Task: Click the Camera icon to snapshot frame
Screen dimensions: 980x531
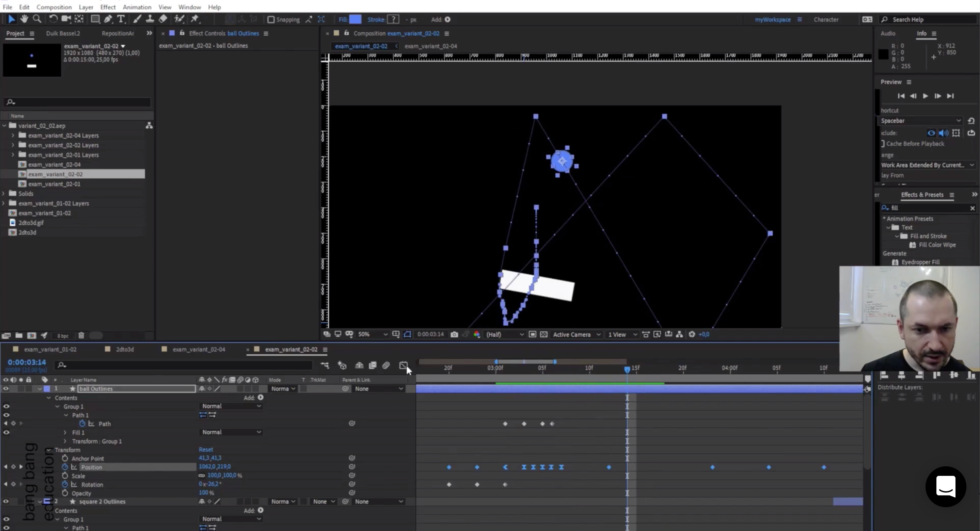Action: [454, 334]
